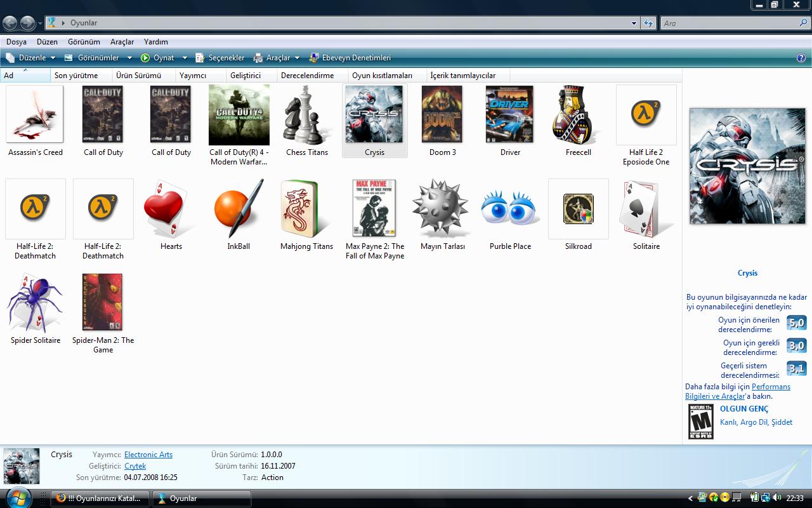
Task: Open the Yardım menu
Action: pyautogui.click(x=155, y=42)
